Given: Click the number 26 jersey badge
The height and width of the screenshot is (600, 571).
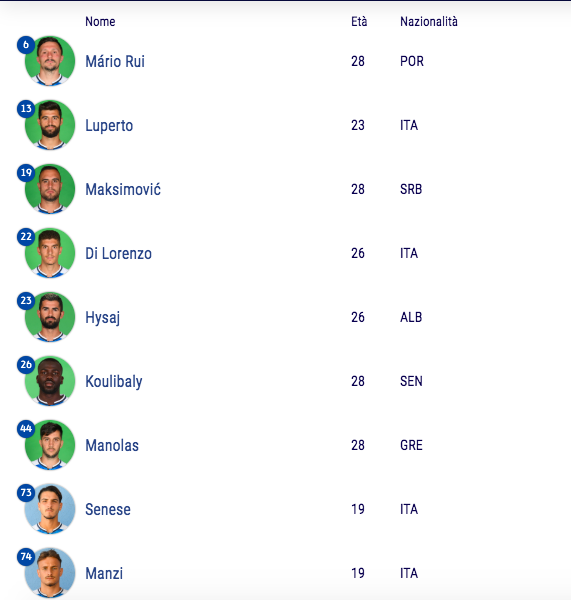Looking at the screenshot, I should coord(26,364).
